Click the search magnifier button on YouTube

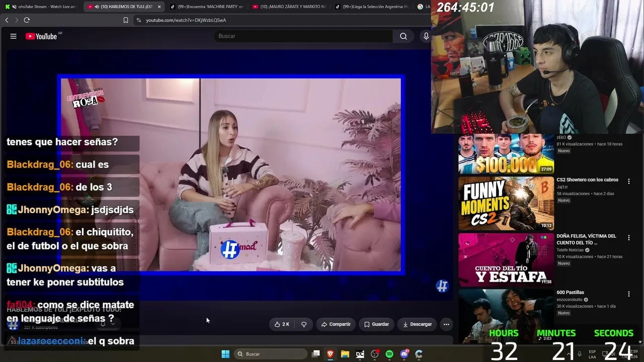tap(403, 36)
